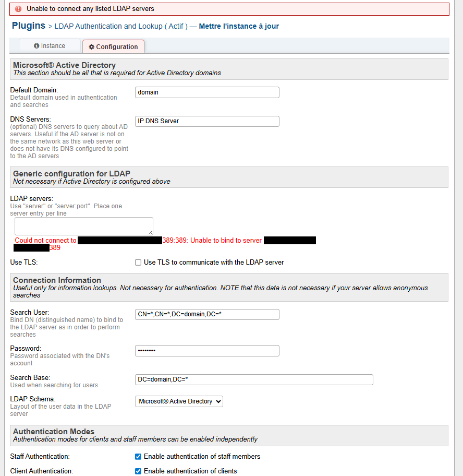Viewport: 463px width, 476px height.
Task: Switch to the Instance tab
Action: pyautogui.click(x=50, y=46)
